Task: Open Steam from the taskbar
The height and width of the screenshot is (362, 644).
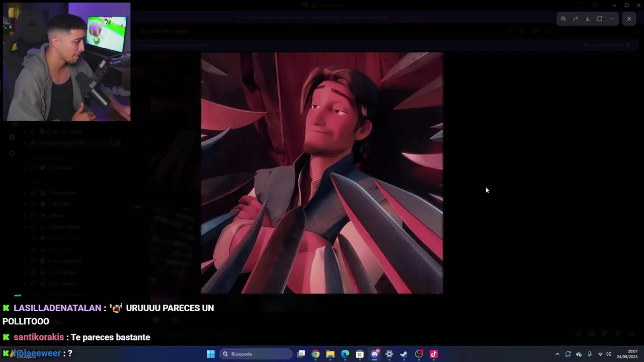Action: pos(404,354)
